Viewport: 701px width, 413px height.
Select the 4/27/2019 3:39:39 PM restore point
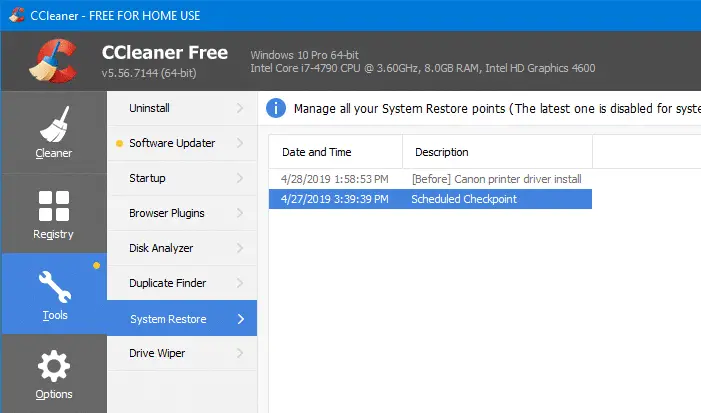point(430,199)
